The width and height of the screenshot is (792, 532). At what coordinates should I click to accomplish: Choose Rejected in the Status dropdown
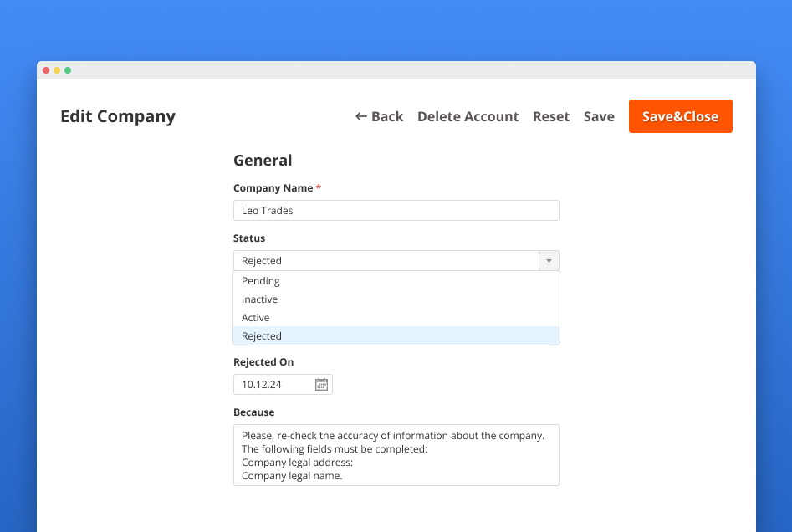(261, 335)
